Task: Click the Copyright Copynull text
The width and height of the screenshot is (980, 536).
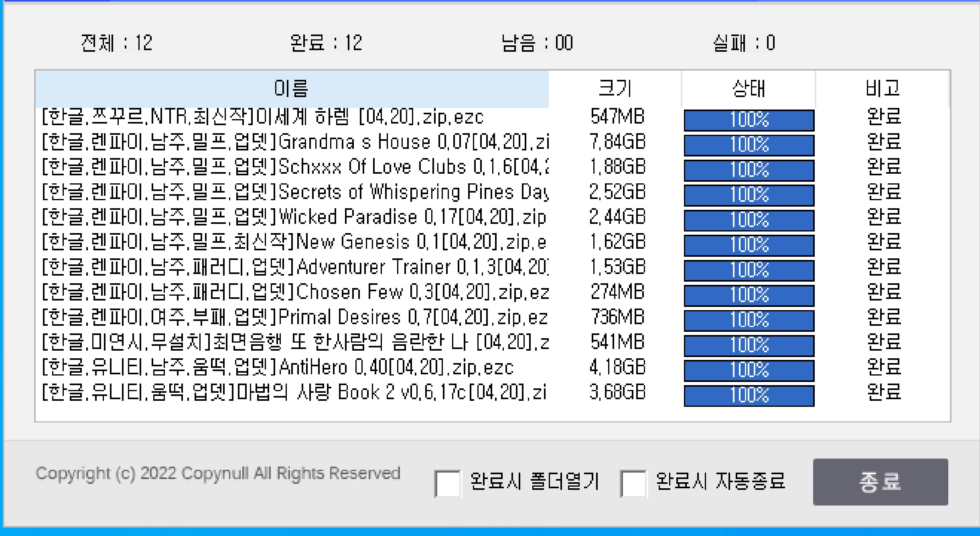Action: [218, 473]
